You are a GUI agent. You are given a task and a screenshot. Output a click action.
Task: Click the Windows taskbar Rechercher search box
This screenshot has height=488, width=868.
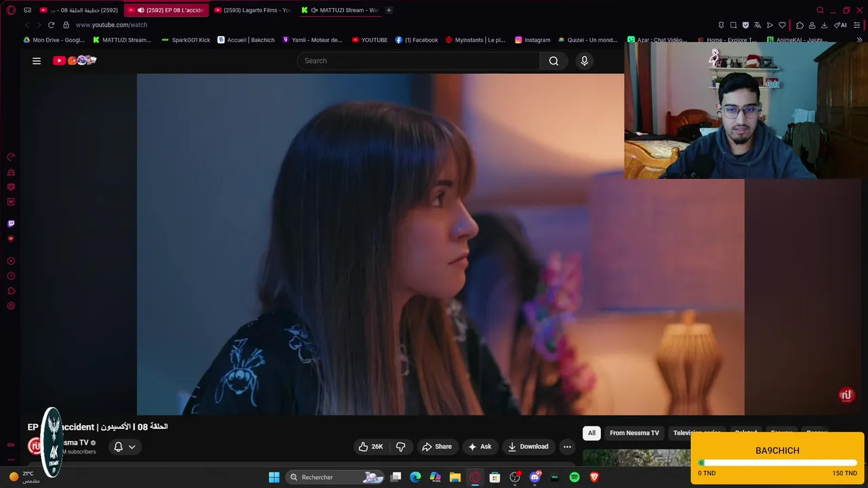coord(336,477)
